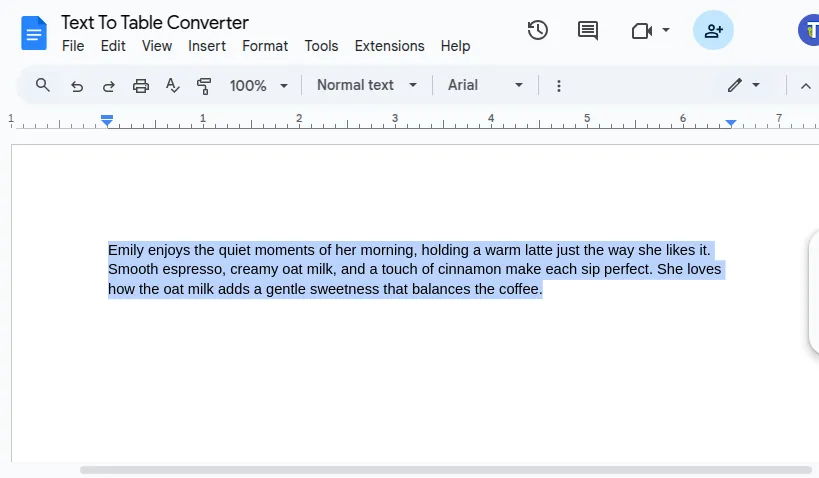Redo the last action
The width and height of the screenshot is (819, 478).
point(108,86)
